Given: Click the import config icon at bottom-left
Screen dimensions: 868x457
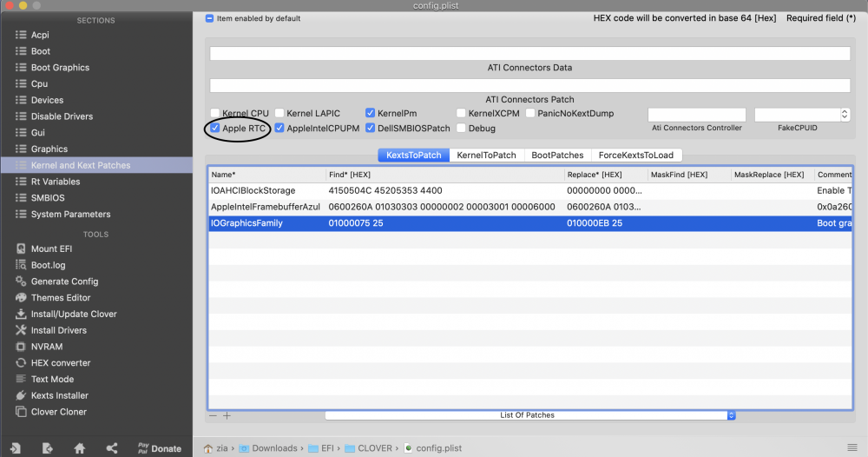Looking at the screenshot, I should pos(16,448).
